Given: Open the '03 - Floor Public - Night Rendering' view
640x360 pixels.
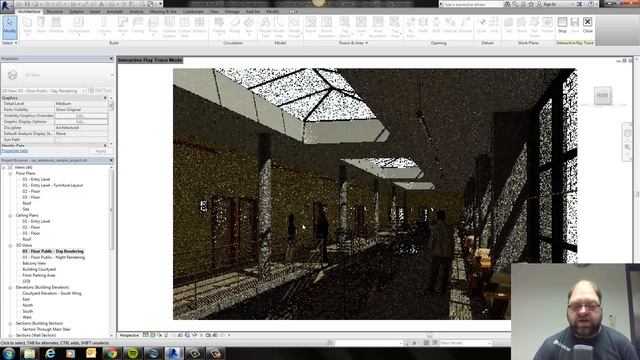Looking at the screenshot, I should pos(53,258).
